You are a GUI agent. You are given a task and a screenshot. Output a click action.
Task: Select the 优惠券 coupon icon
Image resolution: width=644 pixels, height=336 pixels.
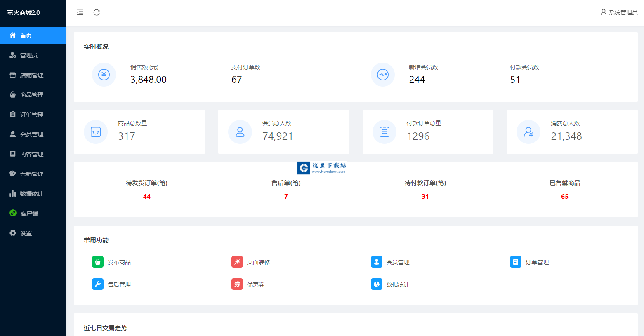coord(237,284)
